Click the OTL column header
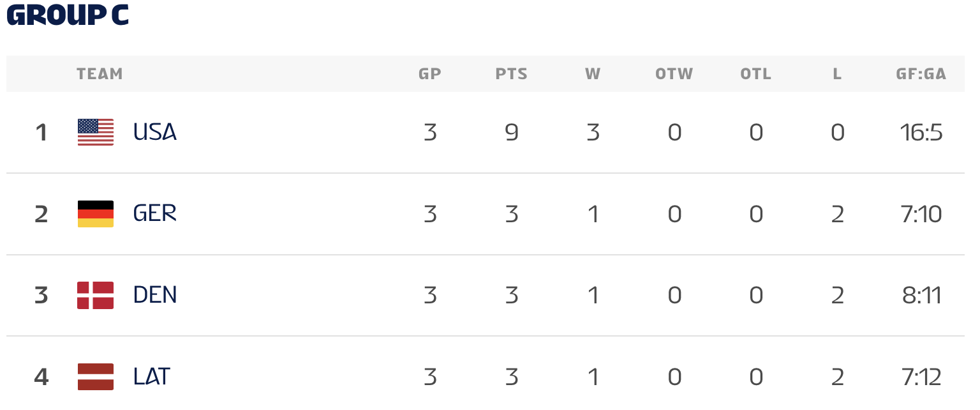This screenshot has width=980, height=410. pos(756,74)
